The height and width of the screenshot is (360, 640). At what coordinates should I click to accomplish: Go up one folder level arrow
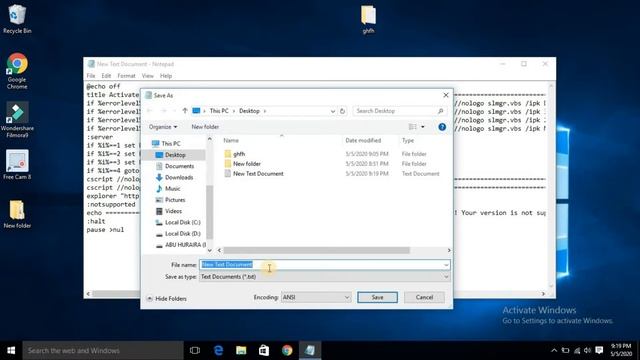tap(185, 111)
